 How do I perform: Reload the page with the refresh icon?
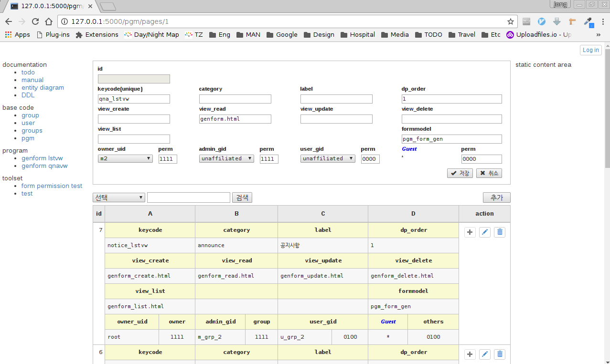(x=35, y=21)
